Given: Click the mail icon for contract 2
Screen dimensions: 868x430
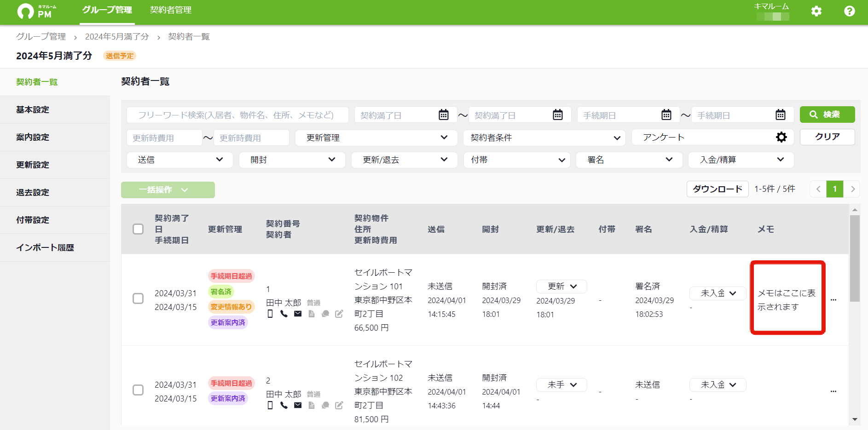Looking at the screenshot, I should 298,405.
